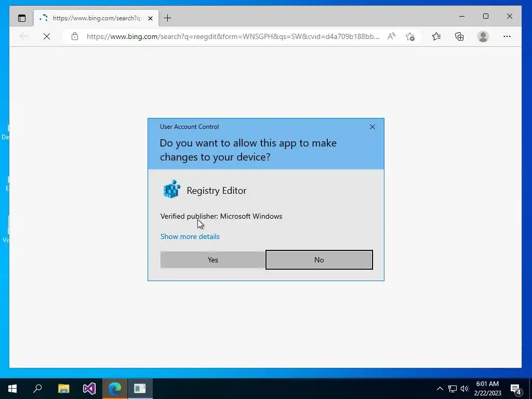
Task: Add this page to favorites
Action: (410, 36)
